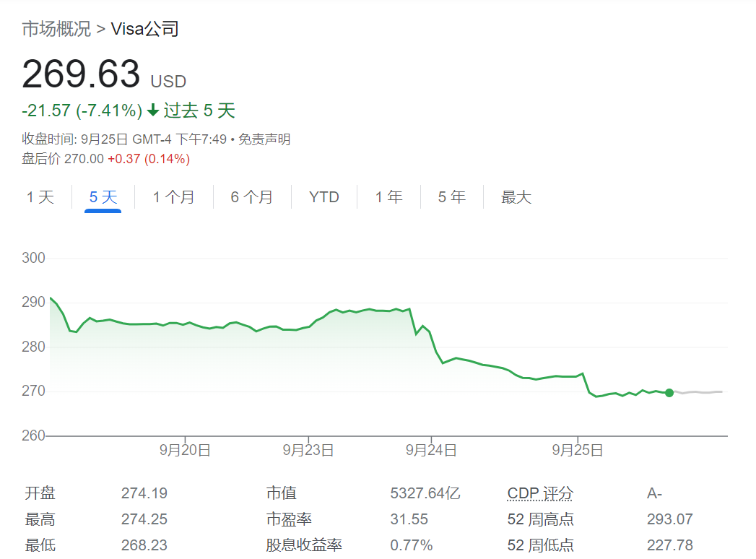Open the 免责声明 disclaimer link

pos(264,139)
